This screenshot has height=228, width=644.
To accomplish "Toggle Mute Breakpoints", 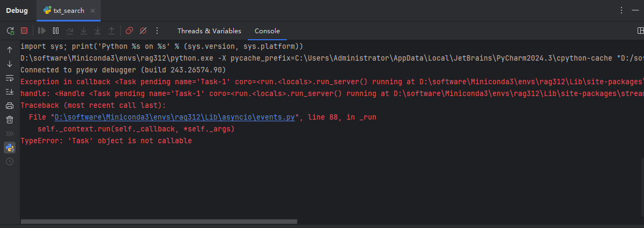I will [x=143, y=31].
